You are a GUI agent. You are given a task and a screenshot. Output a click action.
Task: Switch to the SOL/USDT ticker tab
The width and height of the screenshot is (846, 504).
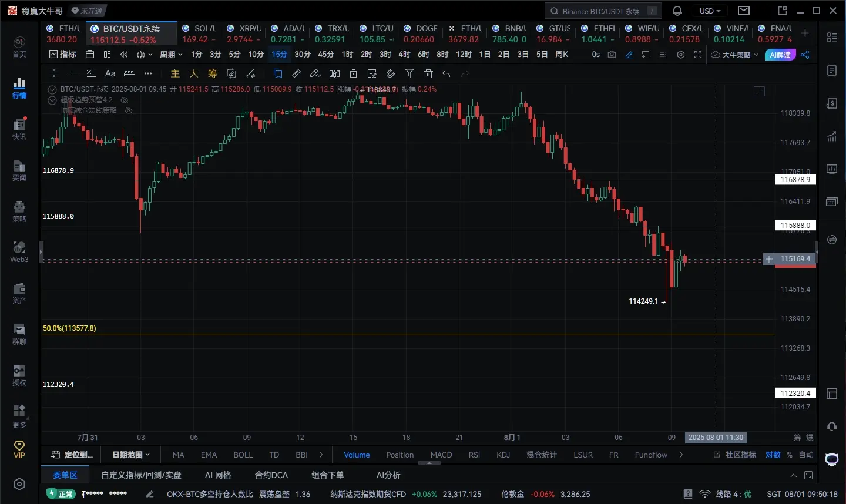click(x=199, y=34)
